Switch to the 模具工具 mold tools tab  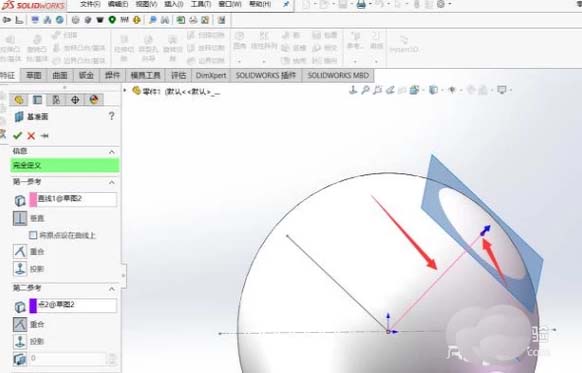145,75
